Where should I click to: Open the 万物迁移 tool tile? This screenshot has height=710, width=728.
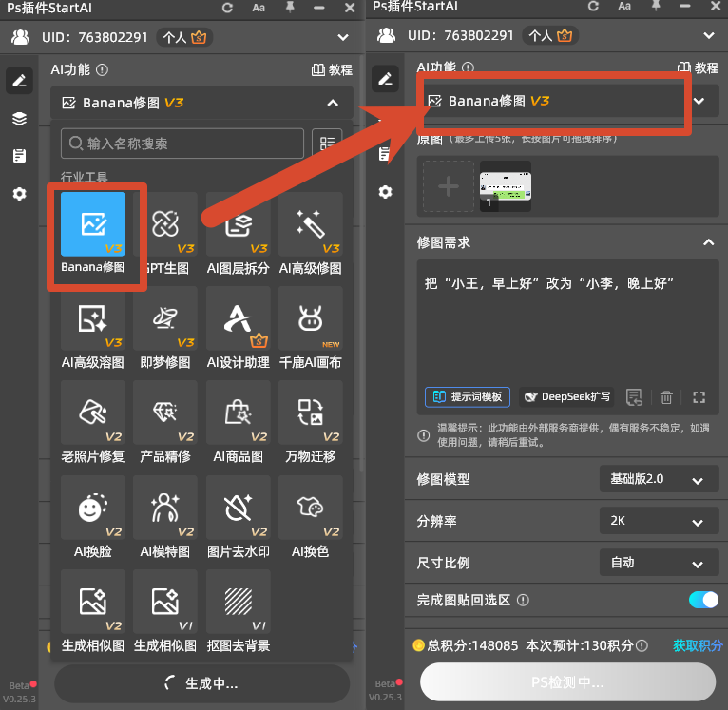[311, 413]
